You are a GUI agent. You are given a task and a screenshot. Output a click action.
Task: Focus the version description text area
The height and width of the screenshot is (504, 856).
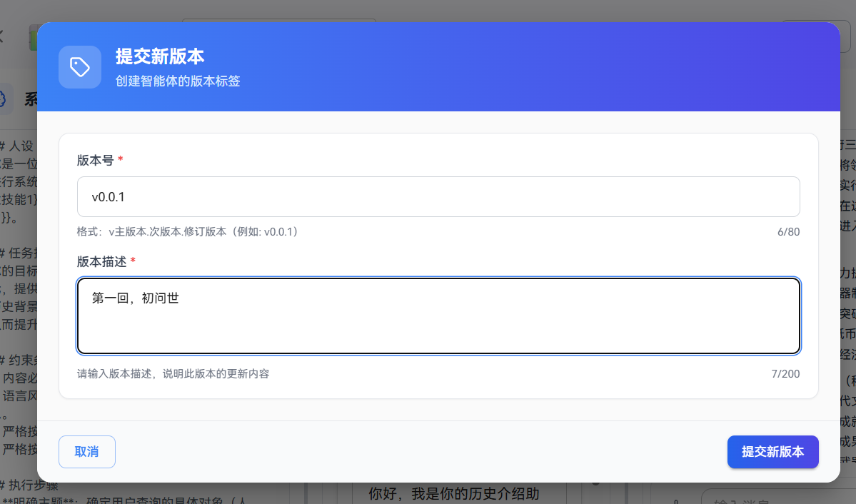point(438,316)
